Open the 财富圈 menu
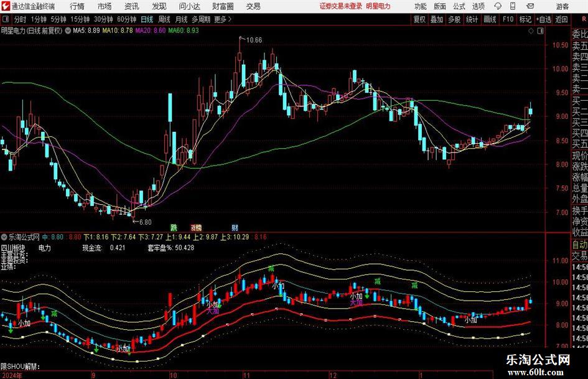 [223, 6]
